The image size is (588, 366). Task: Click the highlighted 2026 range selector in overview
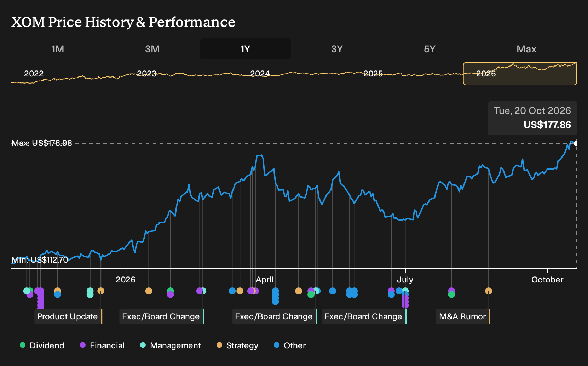(520, 74)
